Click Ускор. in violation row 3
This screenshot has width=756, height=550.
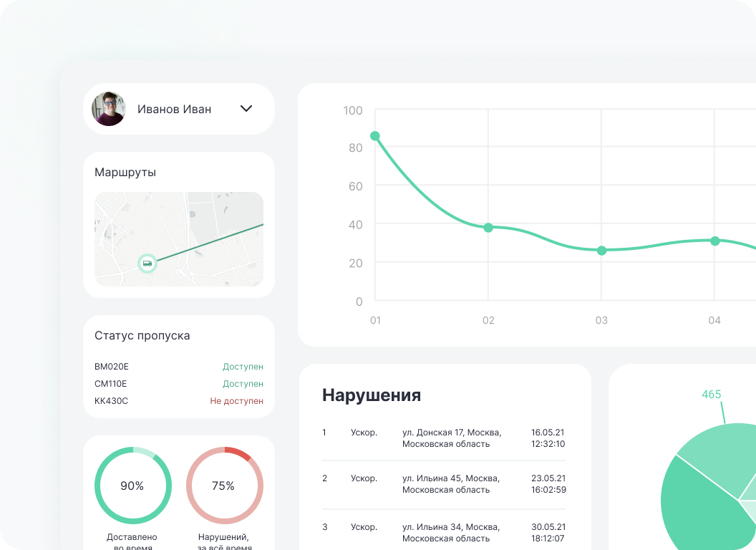point(364,527)
